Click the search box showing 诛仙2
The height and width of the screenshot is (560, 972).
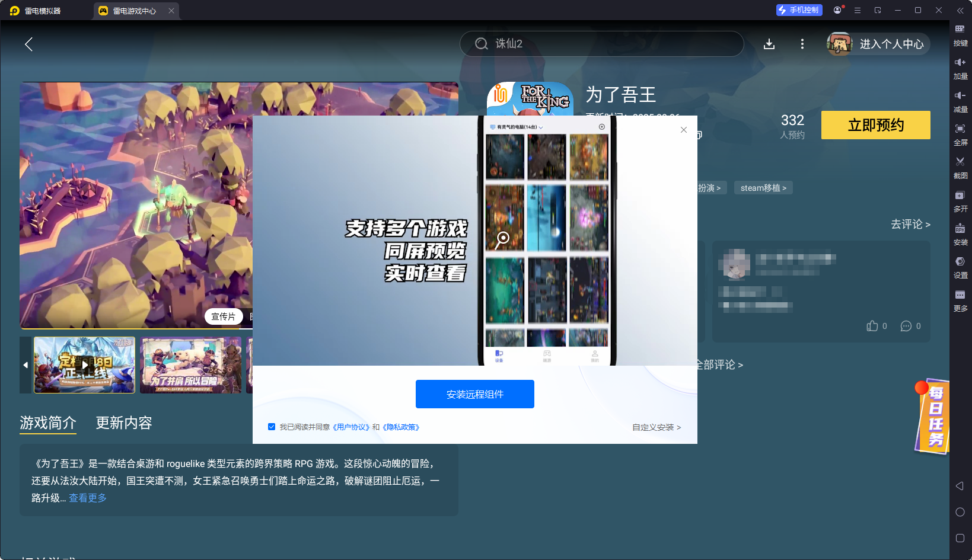coord(601,44)
